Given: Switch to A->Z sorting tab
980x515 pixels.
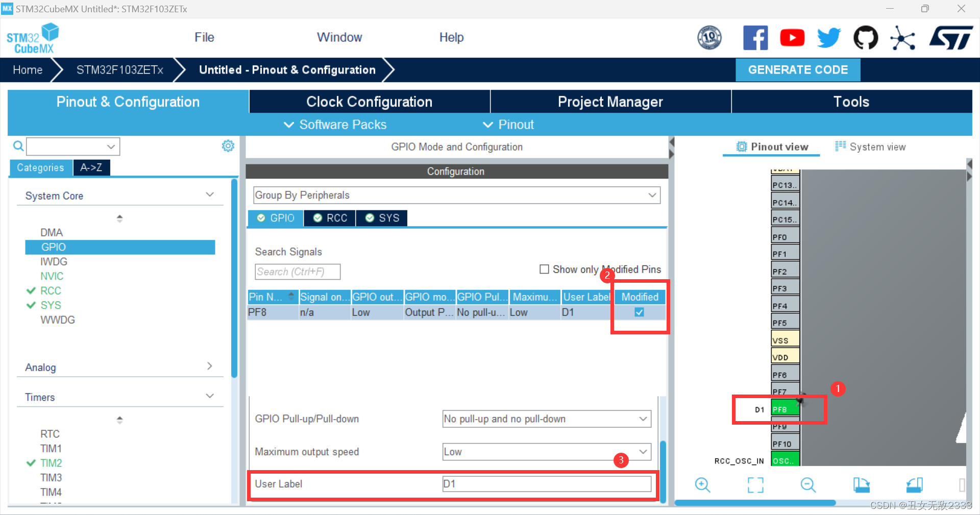Looking at the screenshot, I should point(91,167).
